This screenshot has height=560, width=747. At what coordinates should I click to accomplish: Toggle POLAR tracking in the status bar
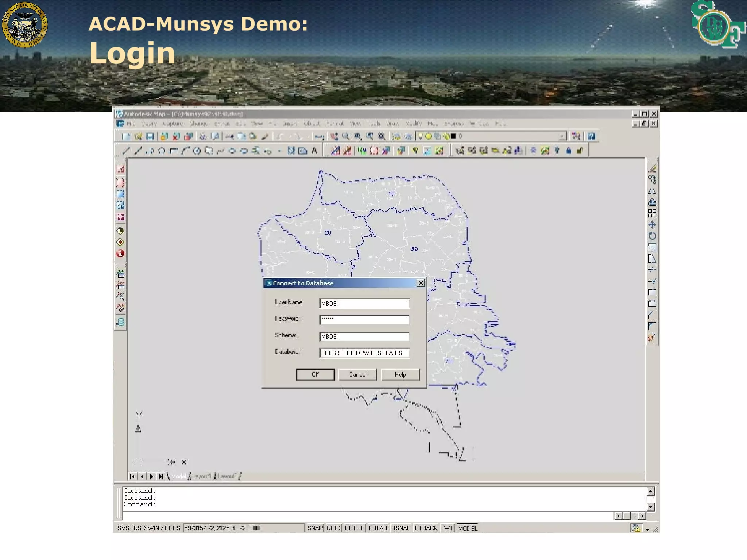tap(378, 528)
